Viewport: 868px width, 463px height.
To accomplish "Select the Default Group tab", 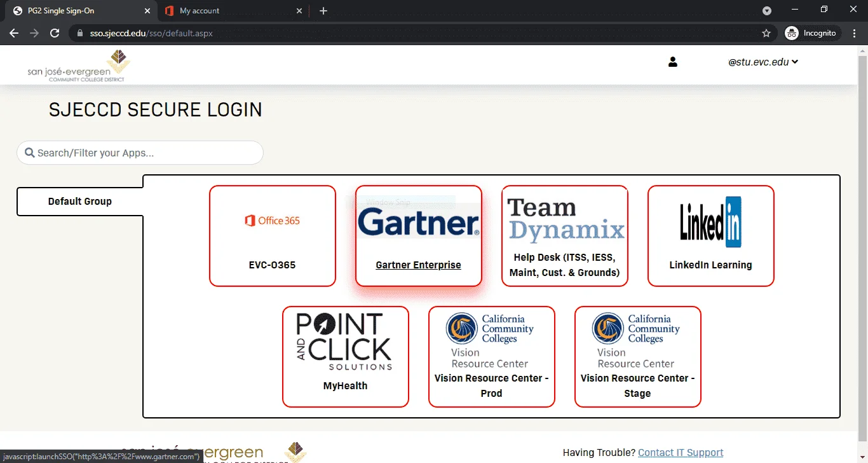I will pos(80,202).
